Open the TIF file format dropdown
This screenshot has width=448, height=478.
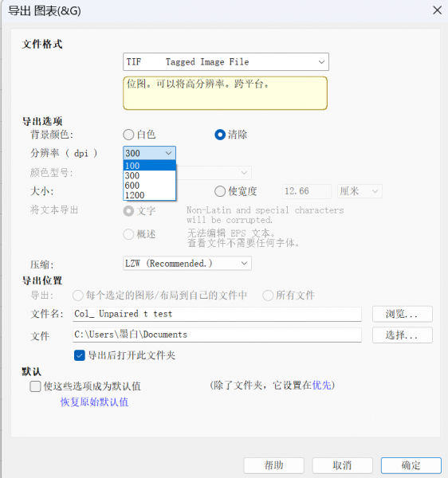226,62
